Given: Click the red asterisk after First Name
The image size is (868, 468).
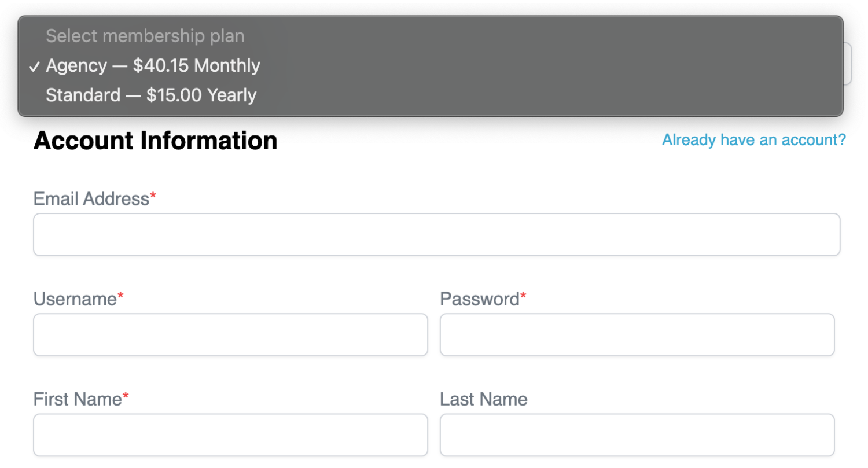Looking at the screenshot, I should point(126,397).
